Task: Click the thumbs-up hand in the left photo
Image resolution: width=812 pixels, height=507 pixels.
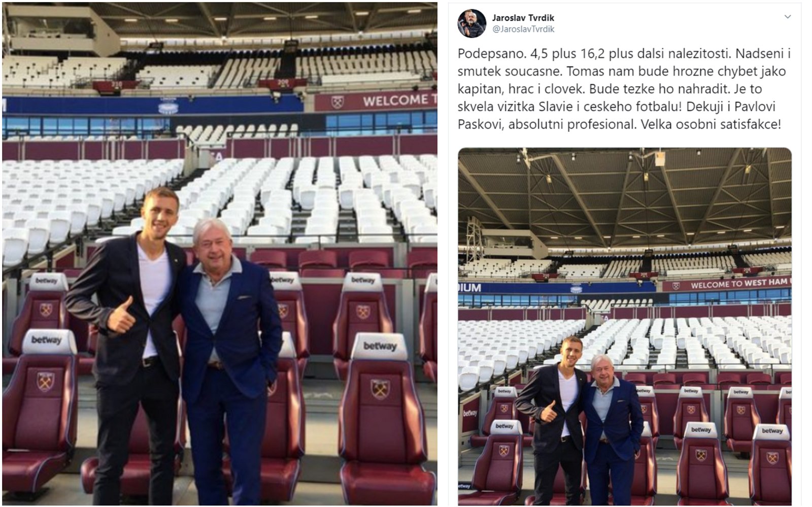Action: pyautogui.click(x=121, y=316)
